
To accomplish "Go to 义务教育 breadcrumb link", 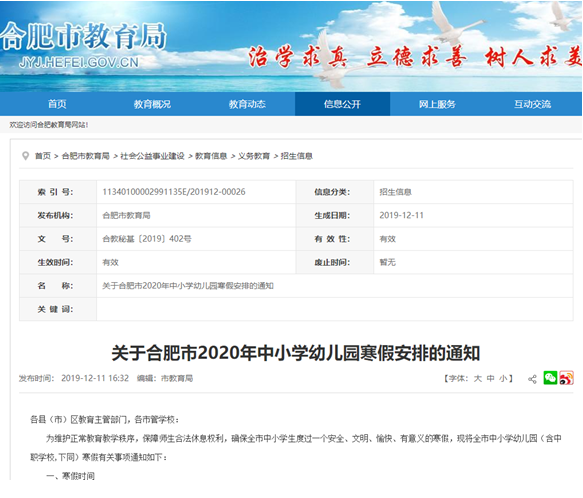I will click(x=254, y=156).
